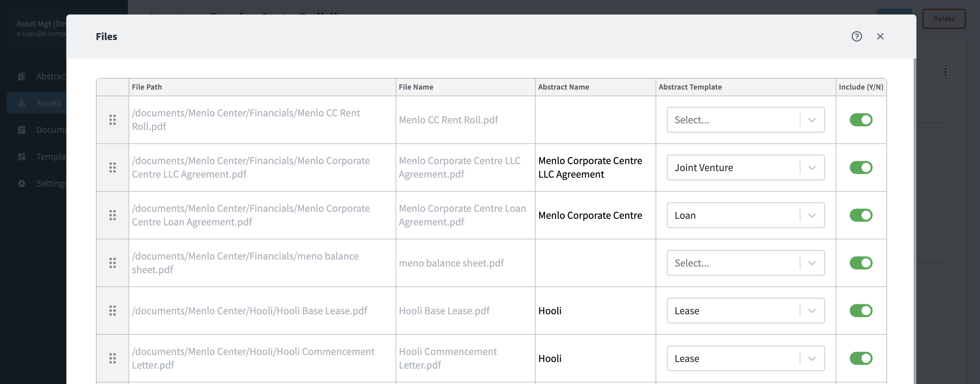Click drag handle for LLC Agreement row
Screen dimensions: 980x384
point(112,168)
